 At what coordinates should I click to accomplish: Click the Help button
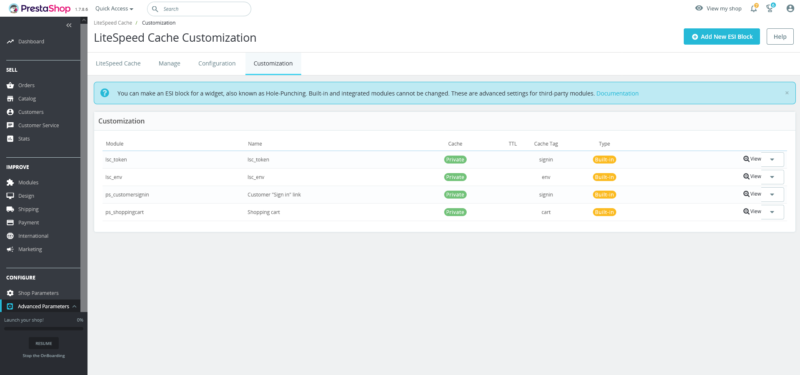click(780, 37)
